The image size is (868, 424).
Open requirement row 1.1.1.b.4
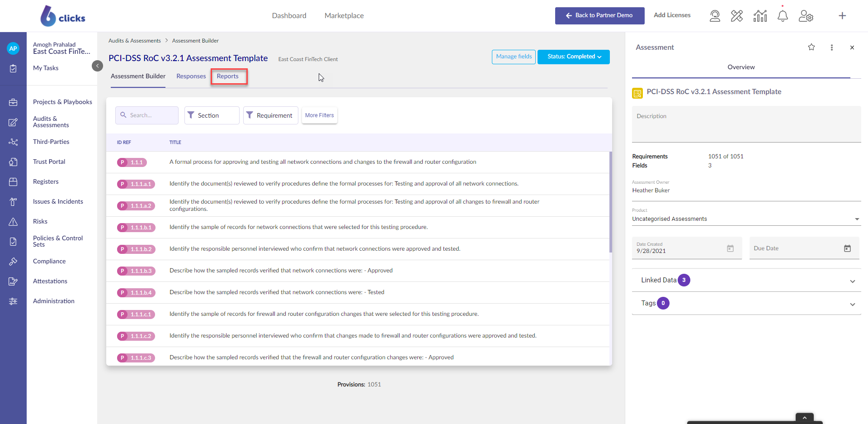pos(358,293)
